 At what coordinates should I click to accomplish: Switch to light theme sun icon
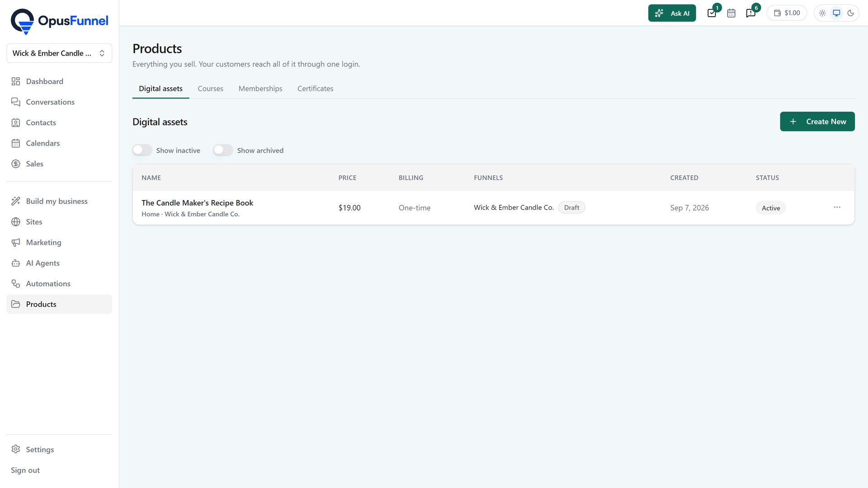(822, 13)
